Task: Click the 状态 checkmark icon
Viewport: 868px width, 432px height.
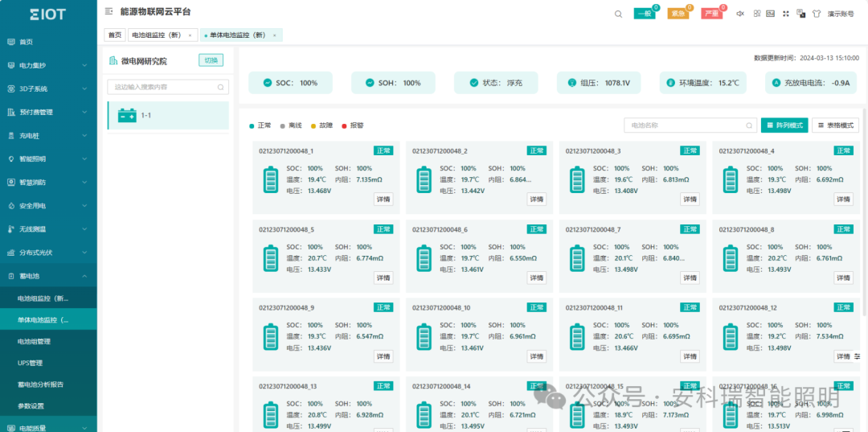Action: coord(474,83)
